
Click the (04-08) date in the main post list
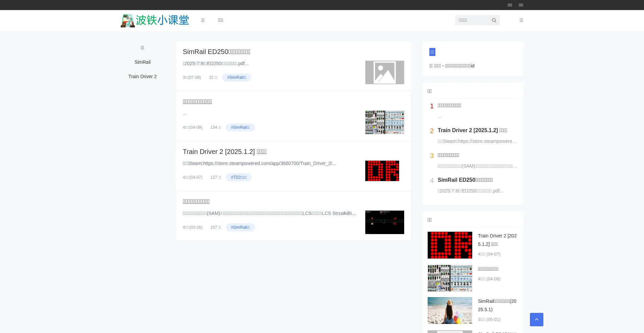coord(193,127)
